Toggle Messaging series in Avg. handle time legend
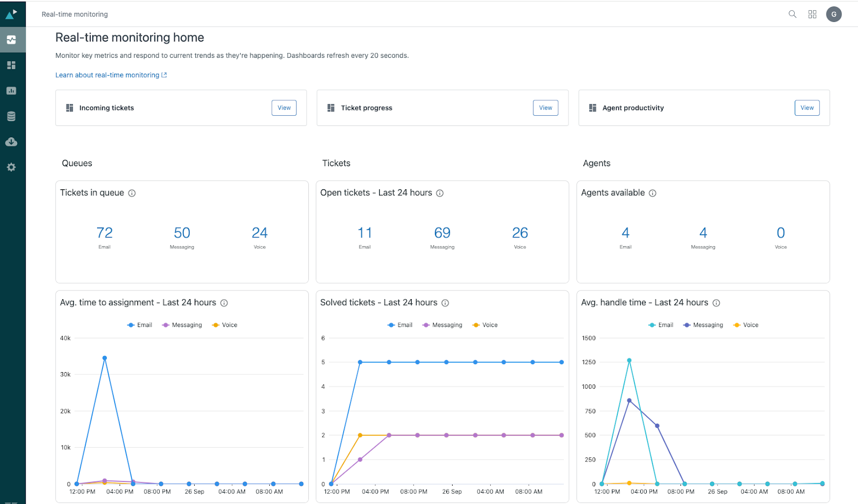The height and width of the screenshot is (504, 858). (703, 325)
